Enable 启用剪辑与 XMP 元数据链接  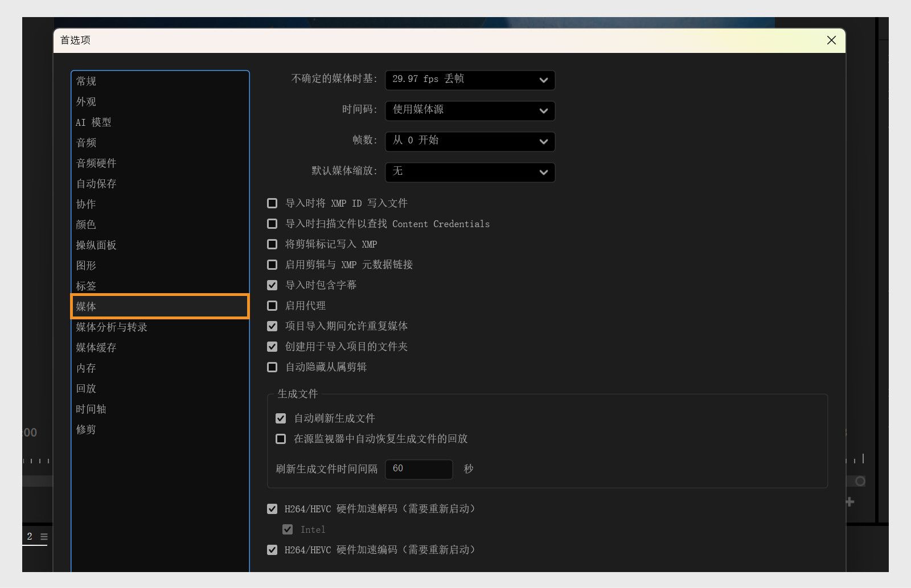pos(272,264)
